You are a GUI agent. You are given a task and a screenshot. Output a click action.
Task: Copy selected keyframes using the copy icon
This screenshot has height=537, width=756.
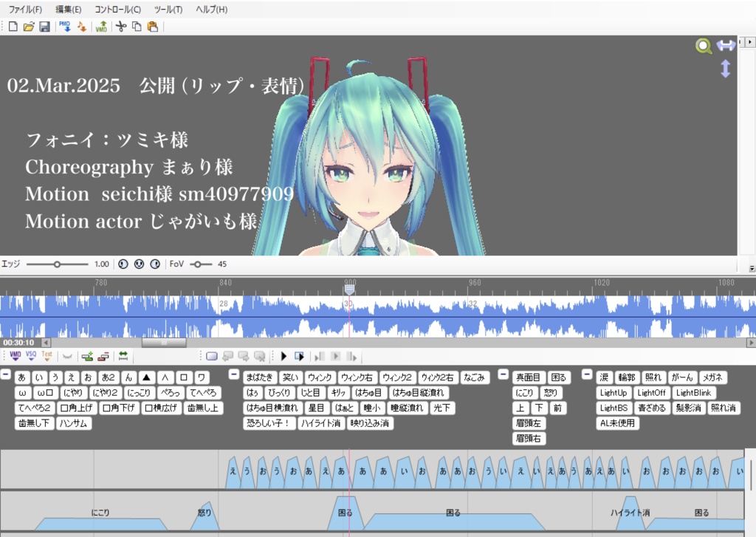click(137, 27)
